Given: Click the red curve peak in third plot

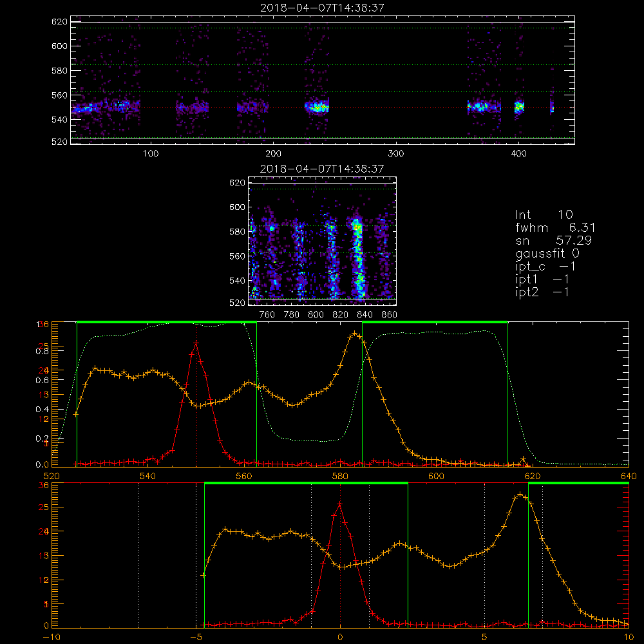Looking at the screenshot, I should click(196, 343).
